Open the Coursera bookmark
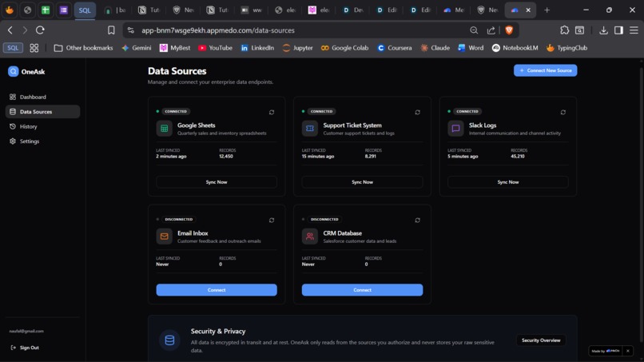Screen dimensions: 644x362 coord(394,48)
